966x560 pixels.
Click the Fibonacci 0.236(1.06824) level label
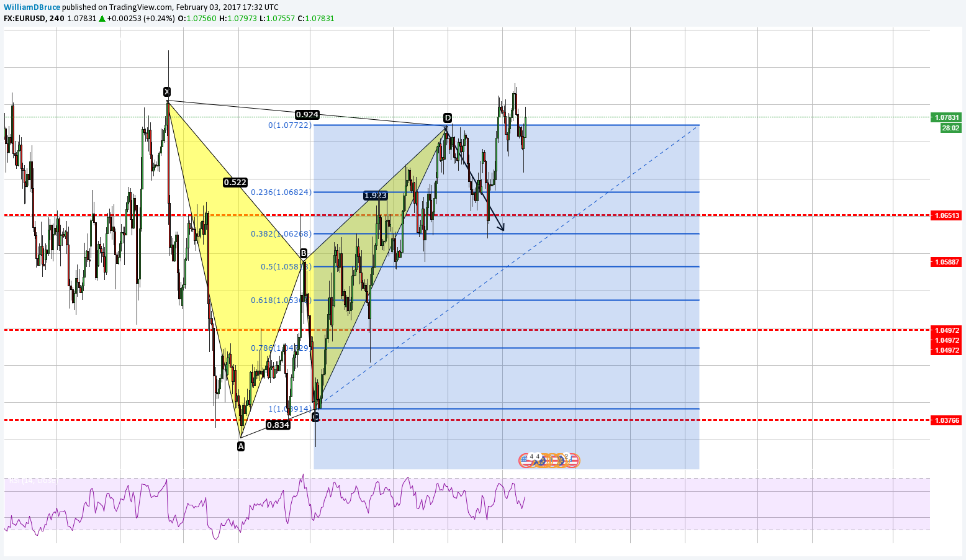[x=281, y=192]
